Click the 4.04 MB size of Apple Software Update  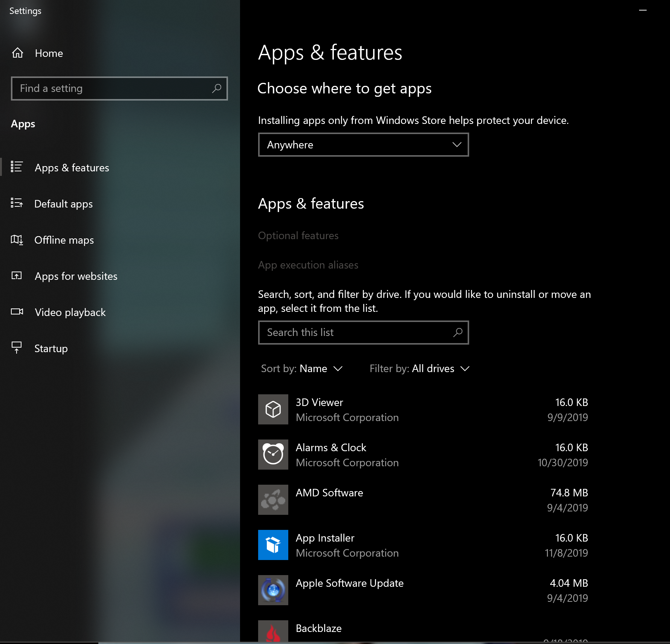[x=569, y=583]
